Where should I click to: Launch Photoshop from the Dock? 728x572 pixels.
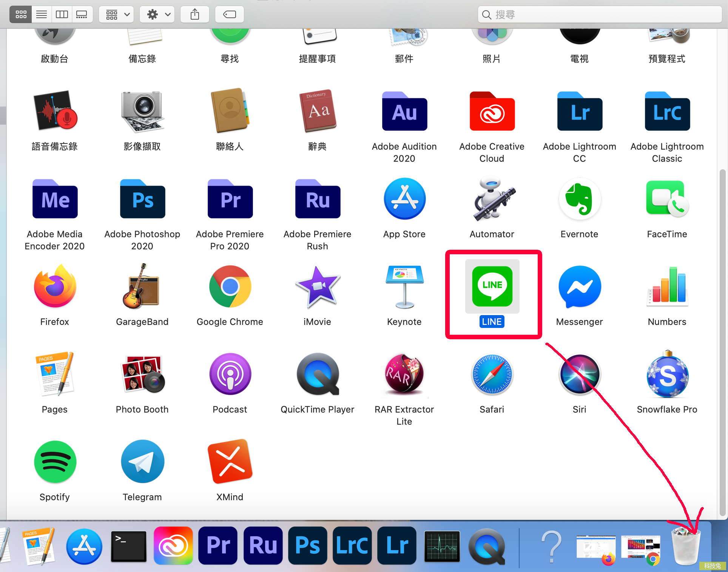click(307, 546)
